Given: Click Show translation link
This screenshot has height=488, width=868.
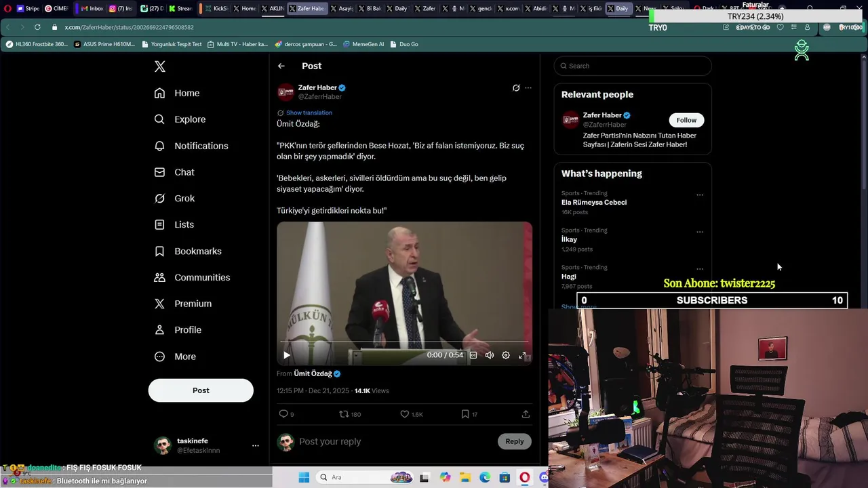Looking at the screenshot, I should click(x=309, y=113).
